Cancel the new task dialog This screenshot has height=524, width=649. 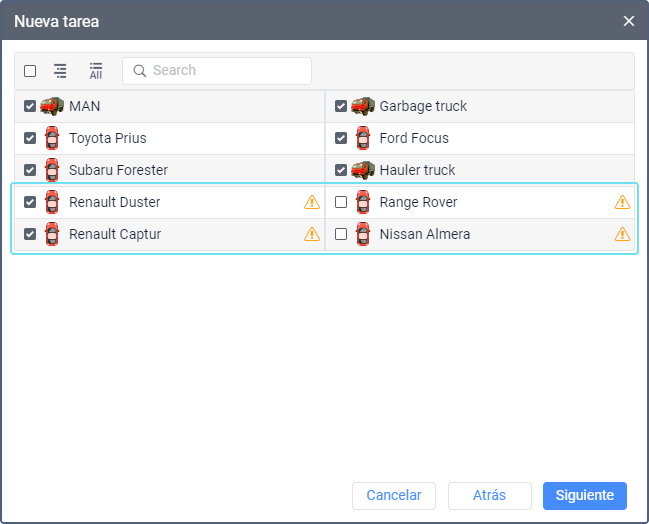click(x=394, y=495)
